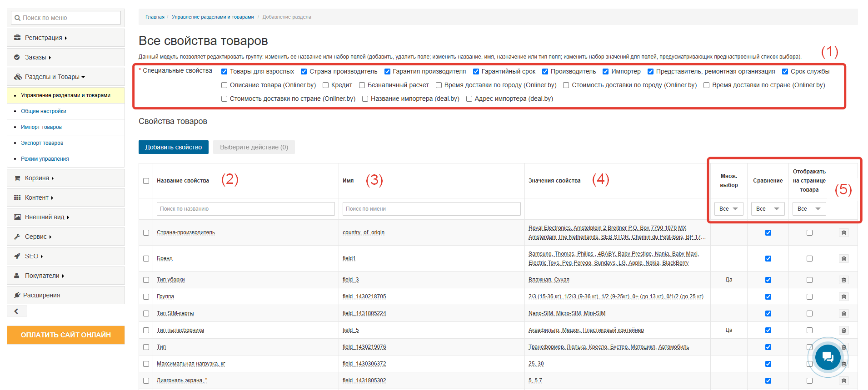Click the wrench icon beside Сервис

[x=17, y=237]
